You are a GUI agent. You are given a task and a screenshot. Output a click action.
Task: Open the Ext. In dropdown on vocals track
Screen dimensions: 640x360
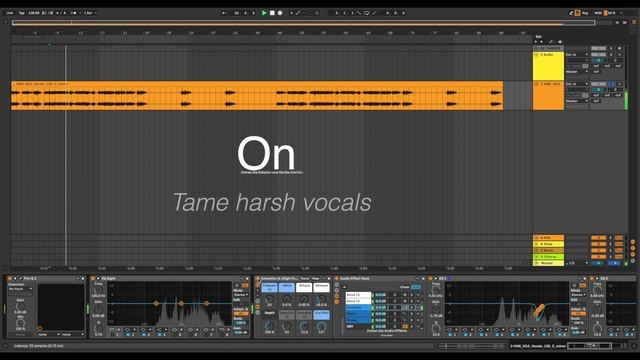click(577, 84)
